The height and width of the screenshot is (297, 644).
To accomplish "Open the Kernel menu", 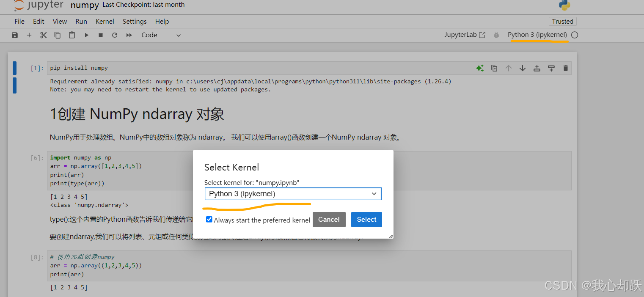I will (105, 22).
